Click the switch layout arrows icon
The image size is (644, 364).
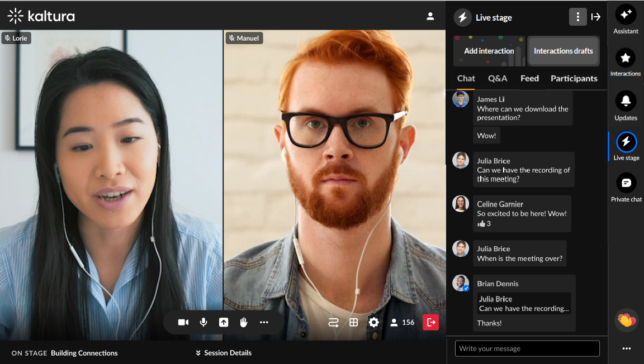click(334, 323)
